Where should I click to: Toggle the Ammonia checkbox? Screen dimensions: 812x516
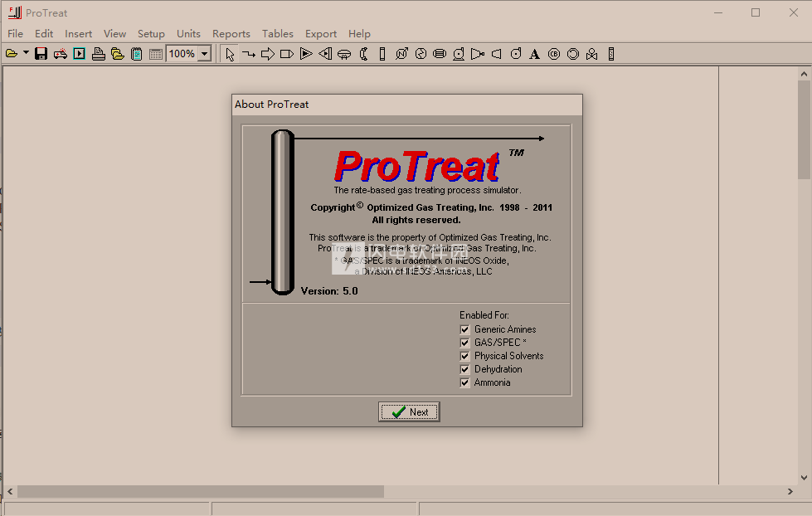click(x=464, y=383)
